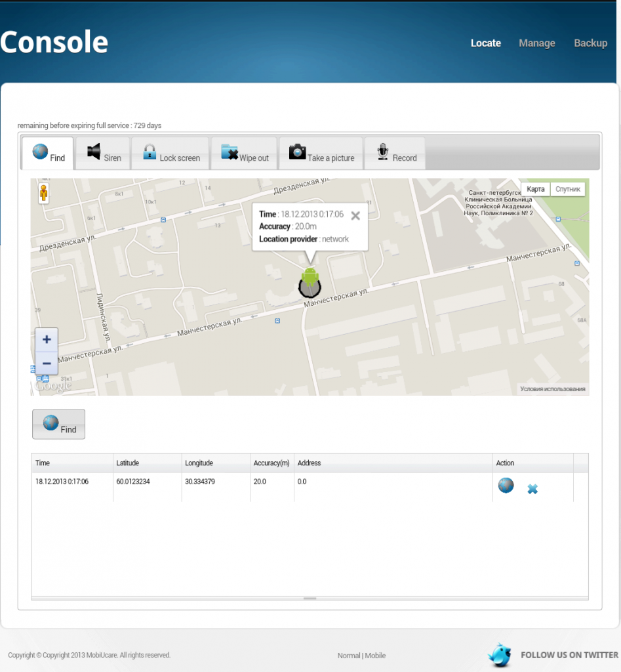Viewport: 621px width, 672px height.
Task: Zoom out the map with minus button
Action: (47, 362)
